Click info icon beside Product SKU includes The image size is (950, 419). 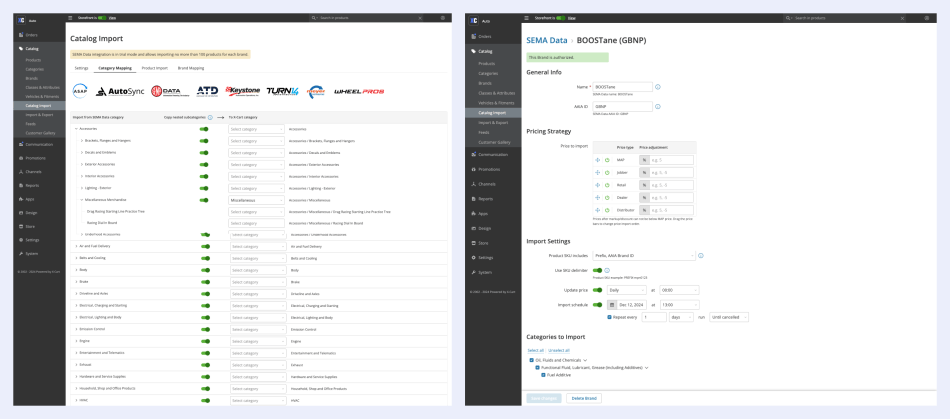pyautogui.click(x=701, y=256)
